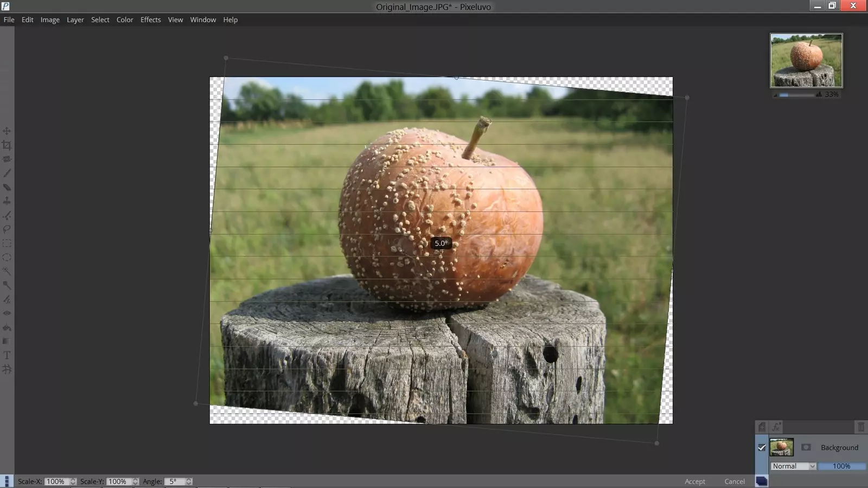Uncheck the Background layer visibility checkbox

(762, 447)
